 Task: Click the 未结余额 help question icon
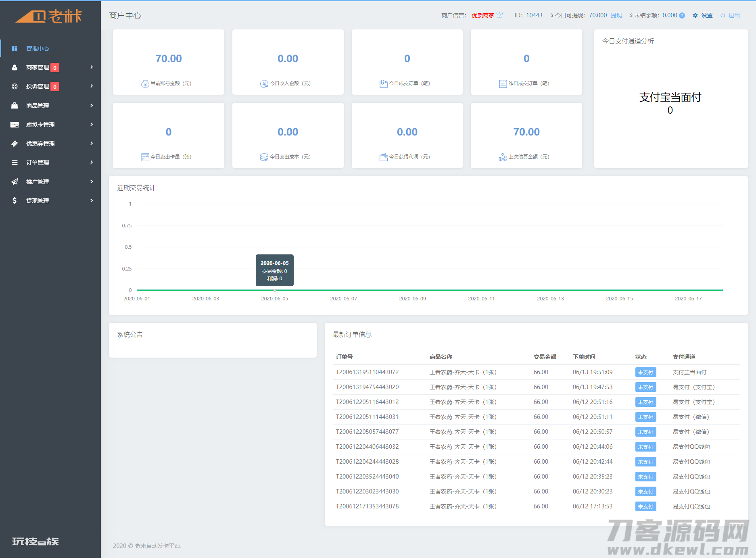tap(682, 15)
